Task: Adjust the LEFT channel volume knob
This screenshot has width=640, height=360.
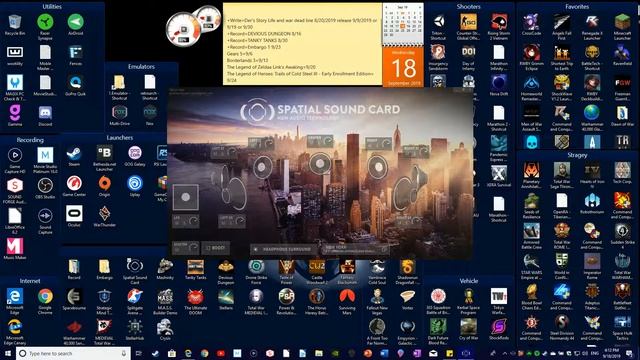Action: (x=269, y=144)
